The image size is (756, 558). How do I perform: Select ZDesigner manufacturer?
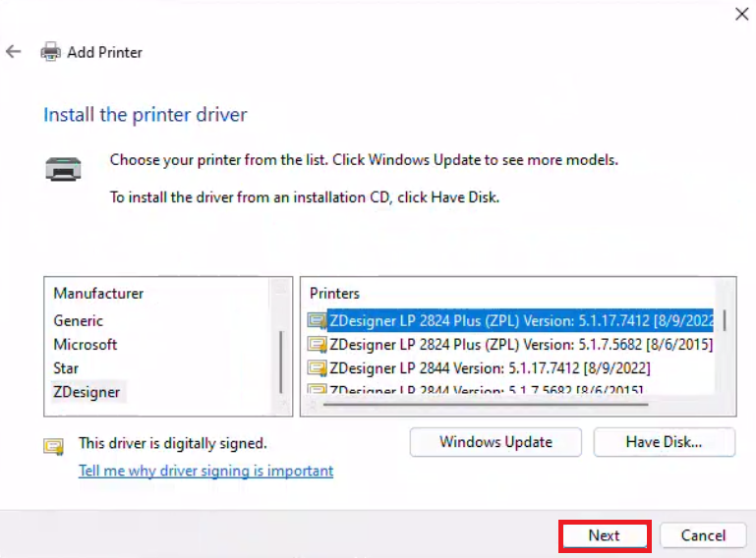tap(87, 392)
